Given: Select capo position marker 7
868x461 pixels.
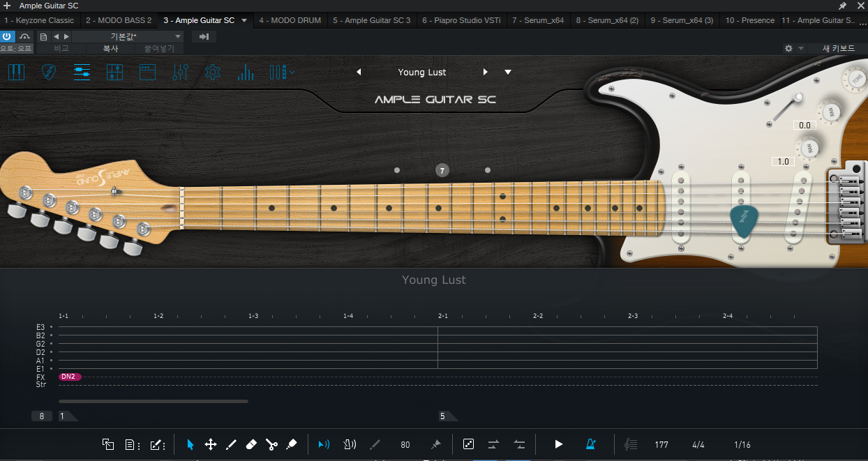Looking at the screenshot, I should [x=442, y=170].
